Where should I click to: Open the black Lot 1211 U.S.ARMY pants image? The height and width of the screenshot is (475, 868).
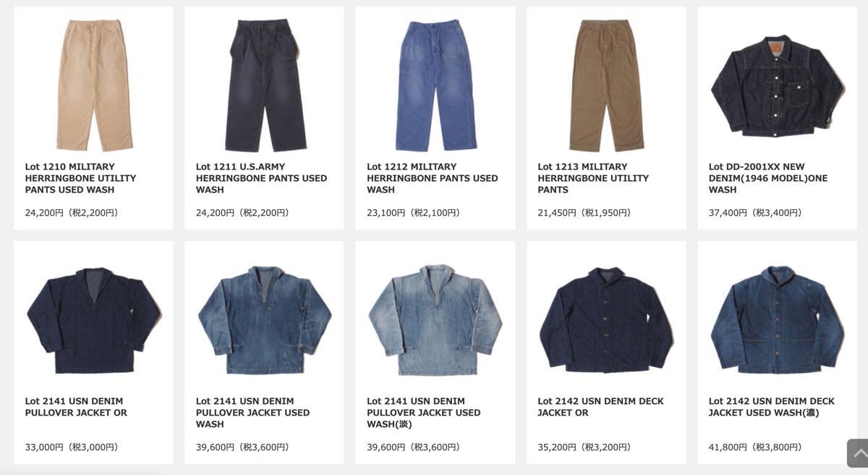pyautogui.click(x=264, y=85)
